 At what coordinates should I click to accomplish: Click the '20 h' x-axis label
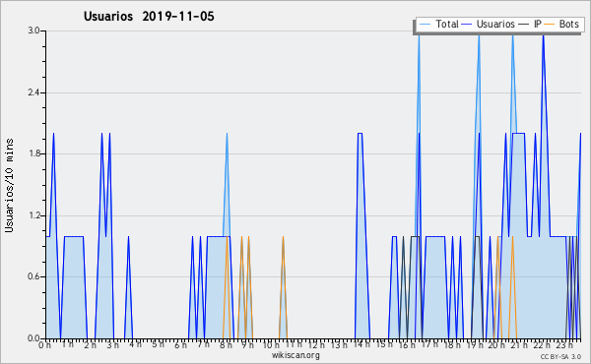[x=496, y=345]
